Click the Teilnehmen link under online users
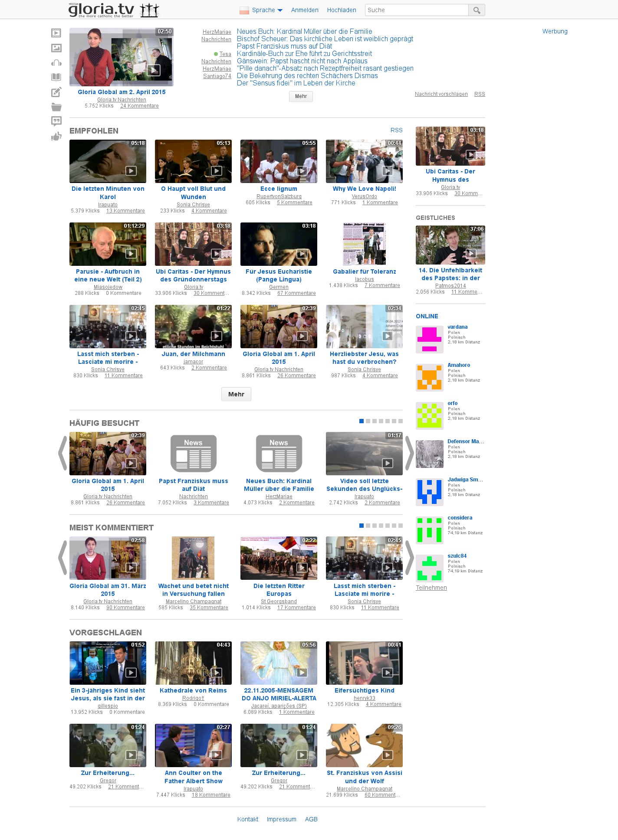The image size is (618, 840). tap(431, 588)
